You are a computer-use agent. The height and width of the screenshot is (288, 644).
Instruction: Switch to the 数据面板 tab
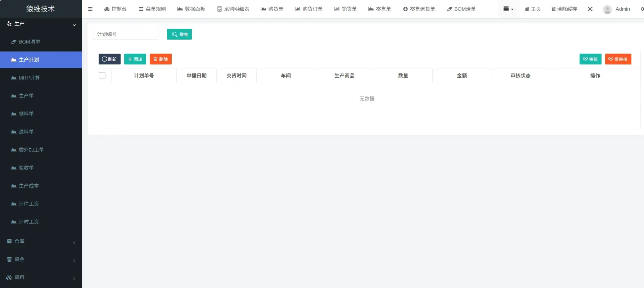tap(191, 9)
